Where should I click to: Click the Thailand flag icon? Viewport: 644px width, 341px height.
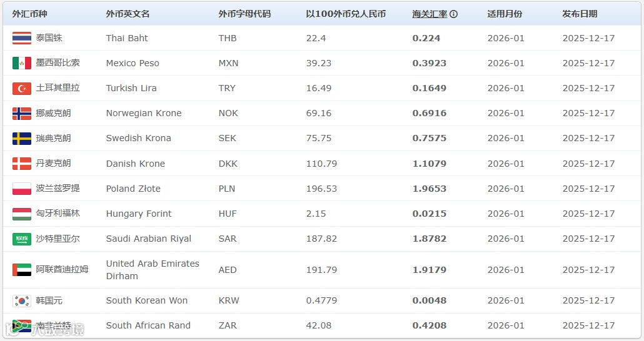22,38
